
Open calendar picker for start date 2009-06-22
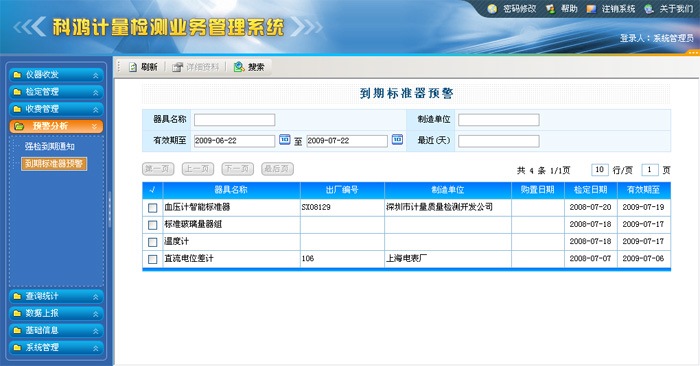(284, 140)
